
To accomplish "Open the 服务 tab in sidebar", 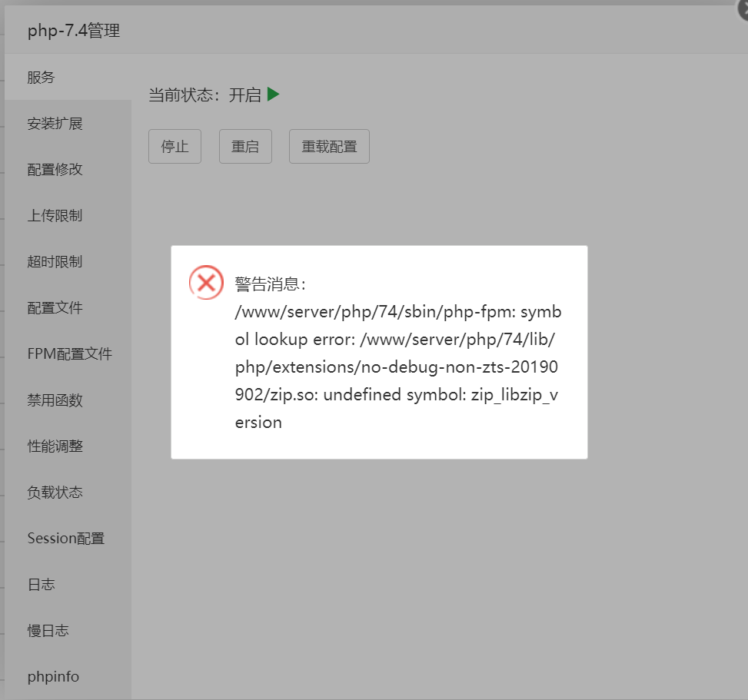I will (68, 78).
